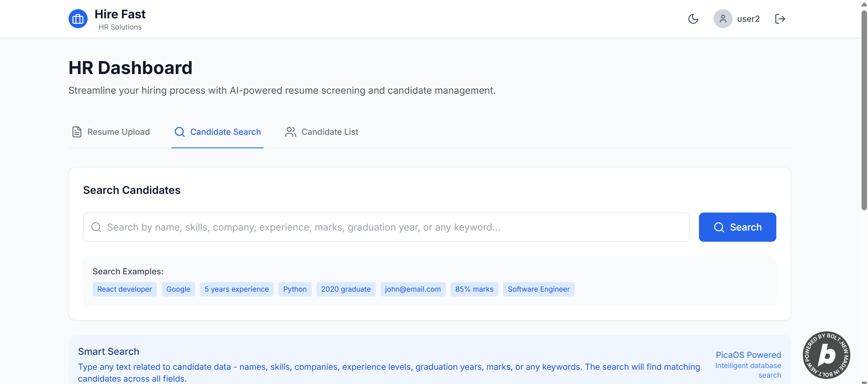This screenshot has height=384, width=868.
Task: Choose the 5 years experience example
Action: (x=236, y=289)
